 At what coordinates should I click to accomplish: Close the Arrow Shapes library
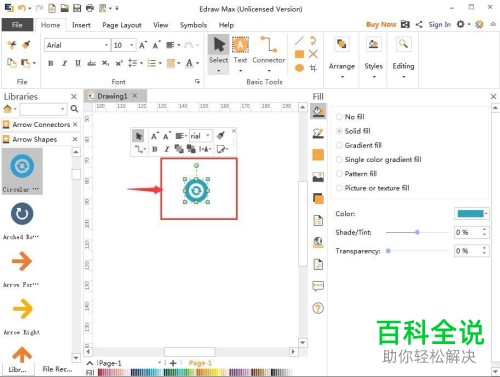75,139
